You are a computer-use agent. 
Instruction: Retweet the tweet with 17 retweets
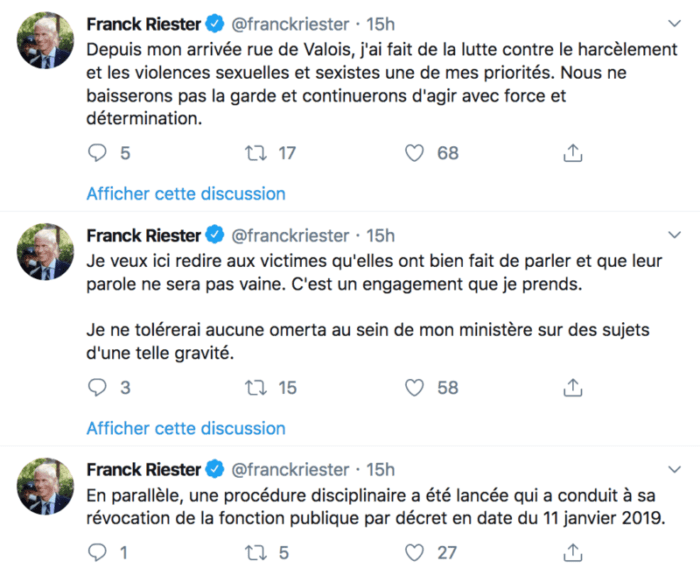[x=256, y=153]
